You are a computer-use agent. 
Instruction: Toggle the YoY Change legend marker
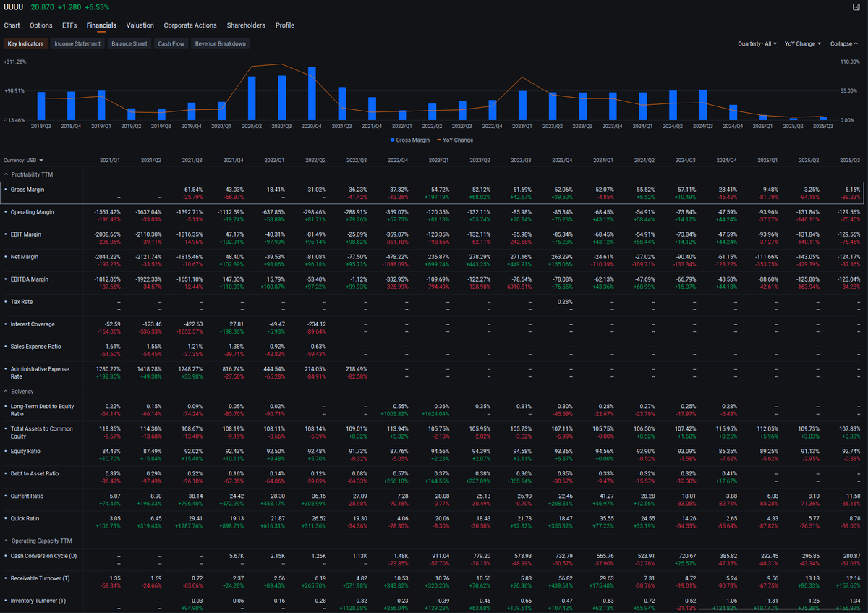click(440, 140)
